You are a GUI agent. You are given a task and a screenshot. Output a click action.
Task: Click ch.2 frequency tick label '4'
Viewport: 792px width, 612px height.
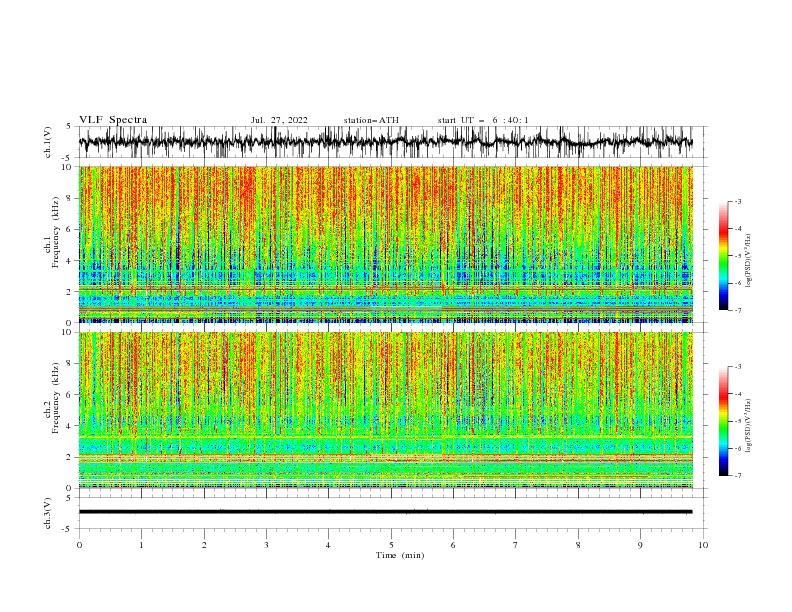(x=69, y=426)
